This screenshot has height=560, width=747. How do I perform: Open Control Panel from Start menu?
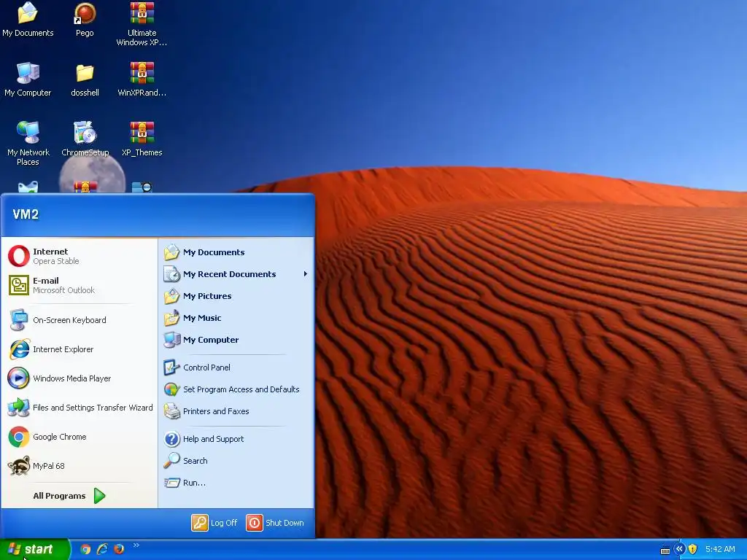coord(236,367)
